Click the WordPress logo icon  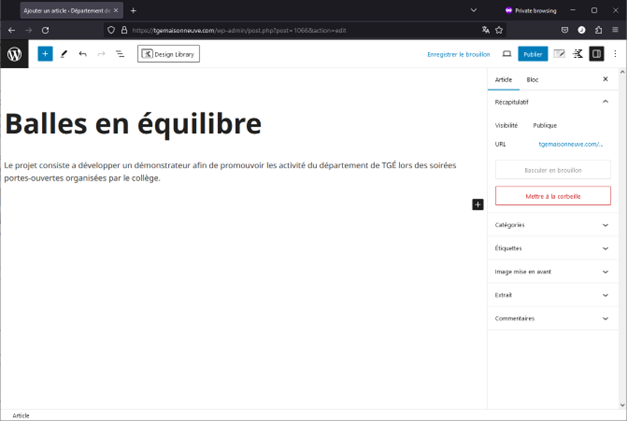pyautogui.click(x=14, y=54)
